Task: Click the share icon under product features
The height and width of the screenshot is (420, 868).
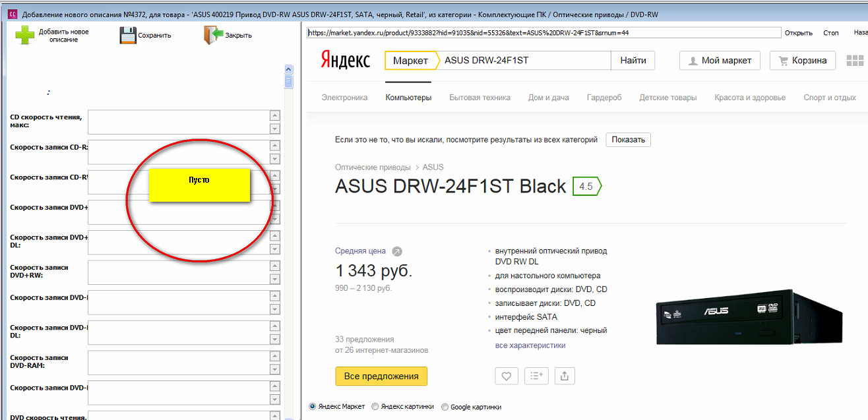Action: pos(564,376)
